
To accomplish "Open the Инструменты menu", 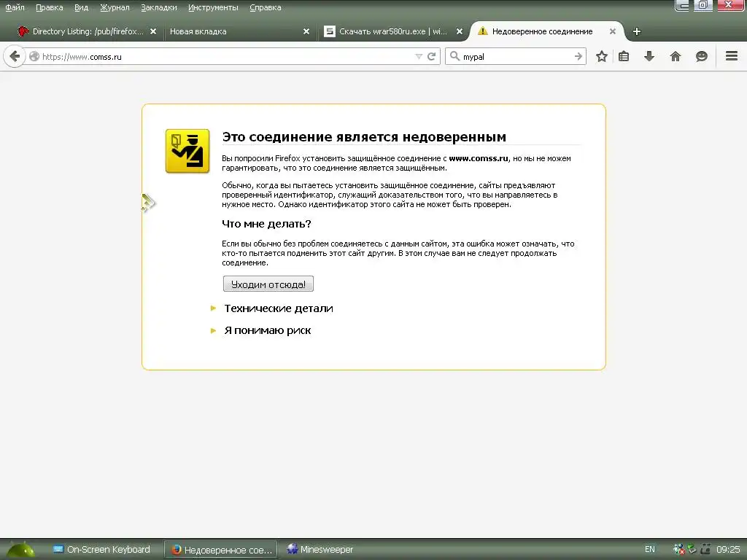I will (x=213, y=7).
